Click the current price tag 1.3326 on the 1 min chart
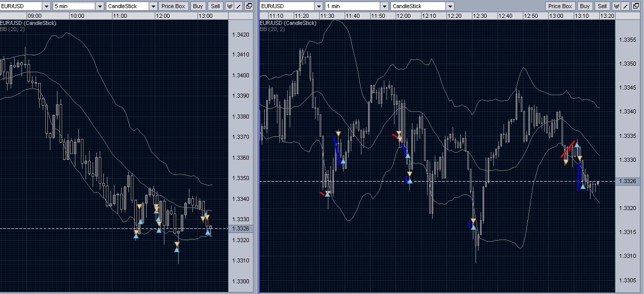Image resolution: width=644 pixels, height=294 pixels. pos(628,182)
